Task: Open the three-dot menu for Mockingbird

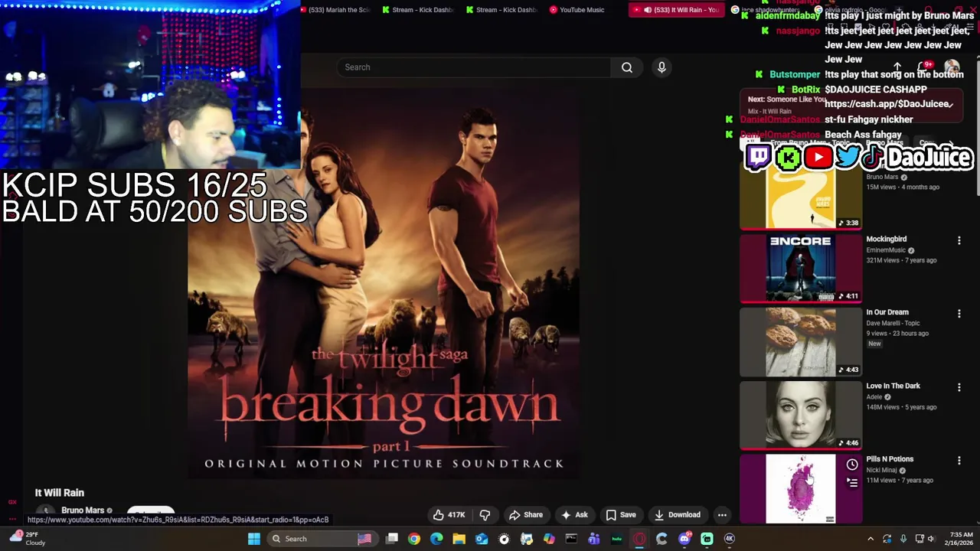Action: click(959, 240)
